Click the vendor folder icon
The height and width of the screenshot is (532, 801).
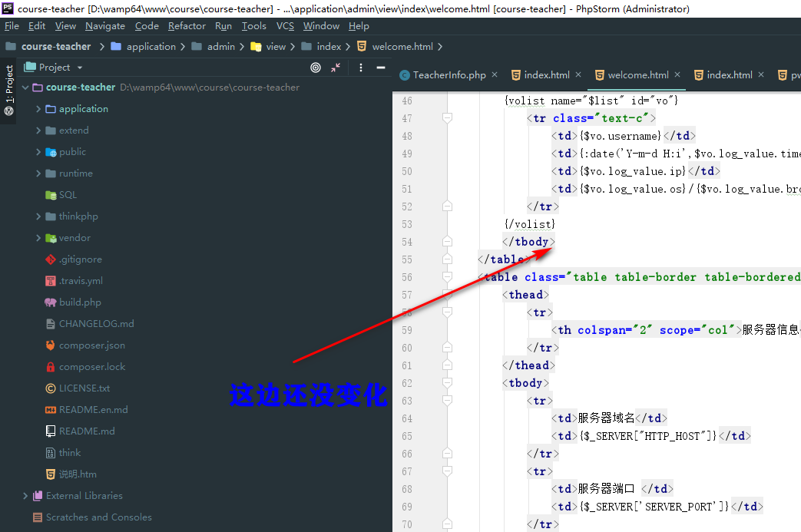(x=51, y=238)
